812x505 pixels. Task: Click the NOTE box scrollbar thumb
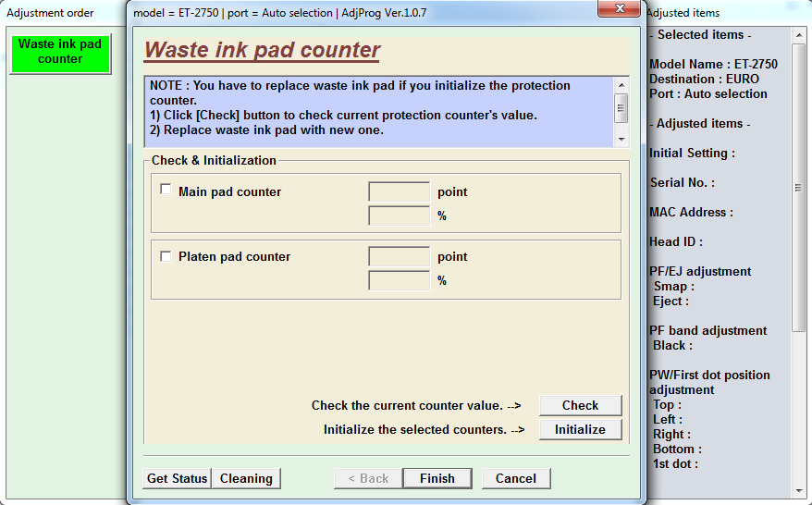click(621, 107)
